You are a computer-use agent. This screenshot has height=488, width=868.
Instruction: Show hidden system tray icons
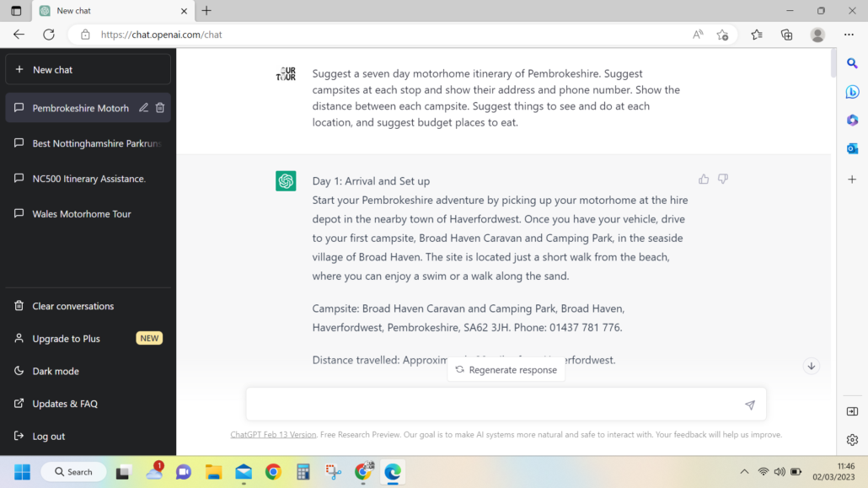[745, 472]
